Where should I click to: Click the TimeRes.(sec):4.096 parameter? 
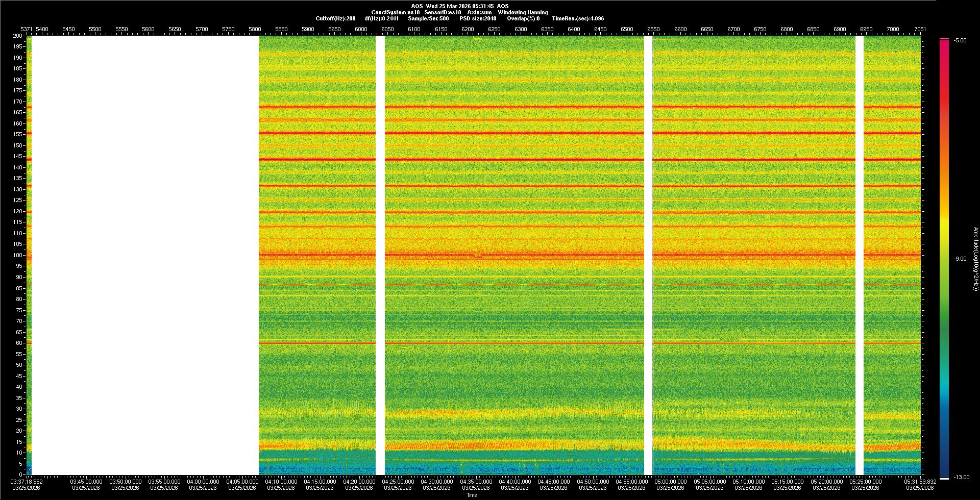(x=578, y=18)
